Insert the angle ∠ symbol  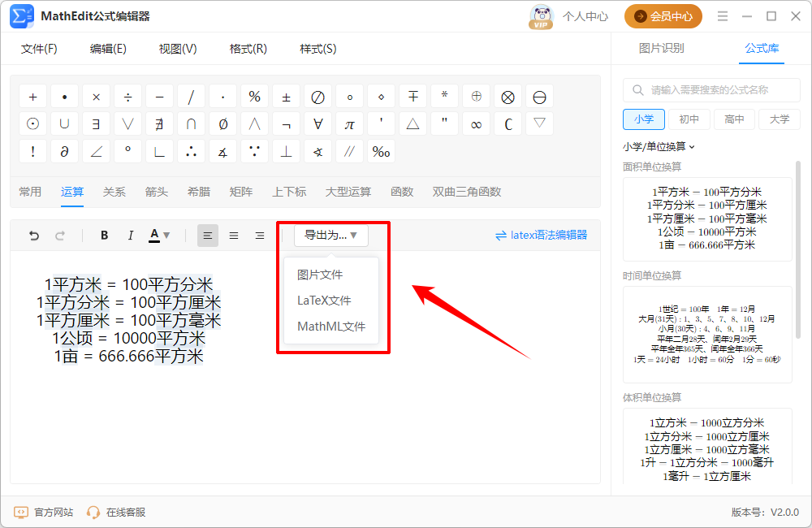pyautogui.click(x=97, y=151)
